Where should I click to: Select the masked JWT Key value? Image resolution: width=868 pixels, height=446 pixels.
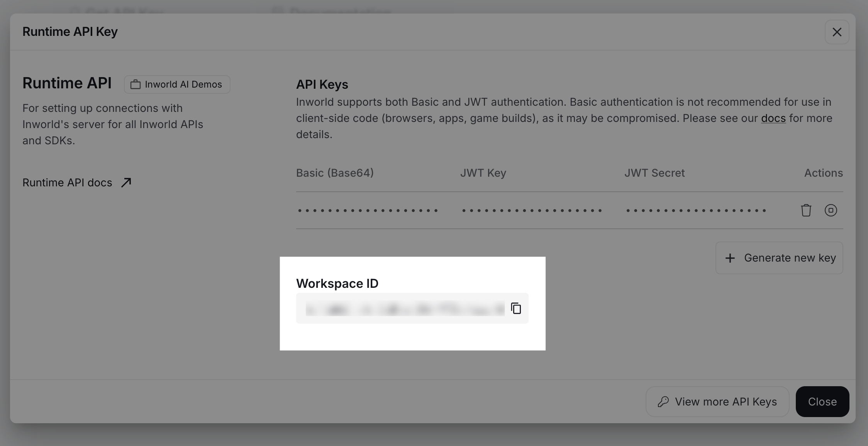click(x=532, y=210)
